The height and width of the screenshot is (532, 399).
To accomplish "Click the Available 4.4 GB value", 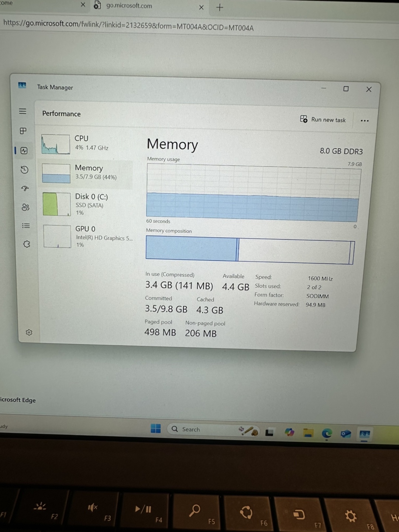I will tap(235, 287).
